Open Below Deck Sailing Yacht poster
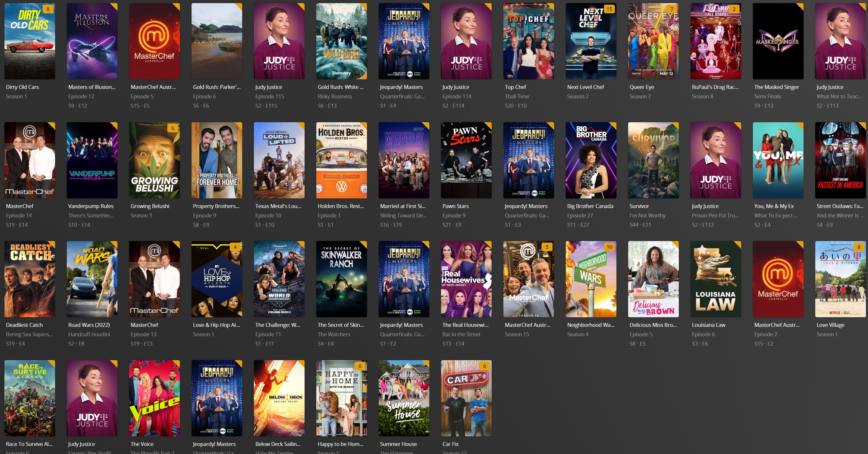Viewport: 868px width, 454px height. 279,398
